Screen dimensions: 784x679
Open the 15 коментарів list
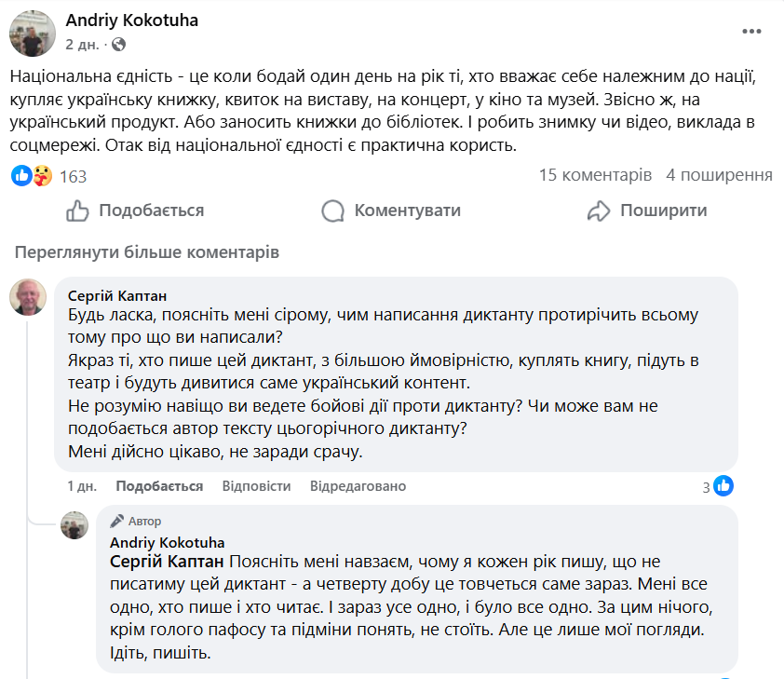click(595, 175)
